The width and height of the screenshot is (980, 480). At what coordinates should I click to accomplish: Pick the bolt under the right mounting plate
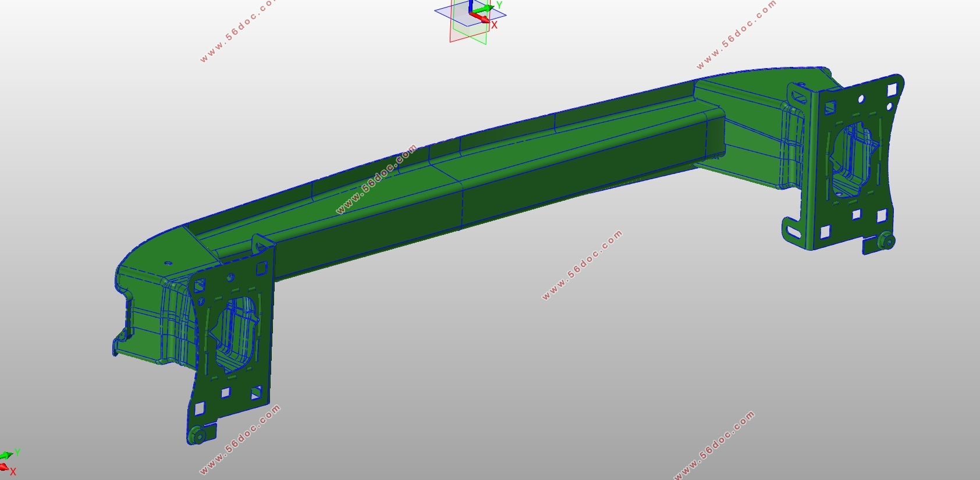[886, 240]
